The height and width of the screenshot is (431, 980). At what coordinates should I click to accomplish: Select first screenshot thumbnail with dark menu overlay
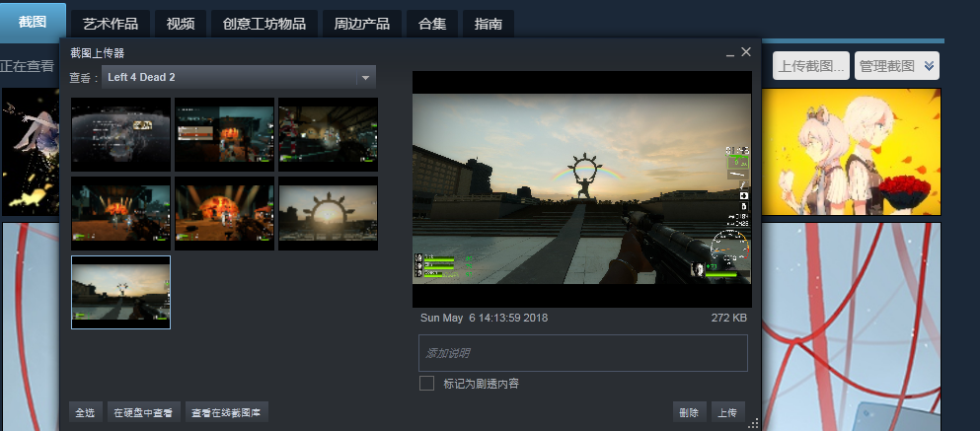click(x=120, y=134)
